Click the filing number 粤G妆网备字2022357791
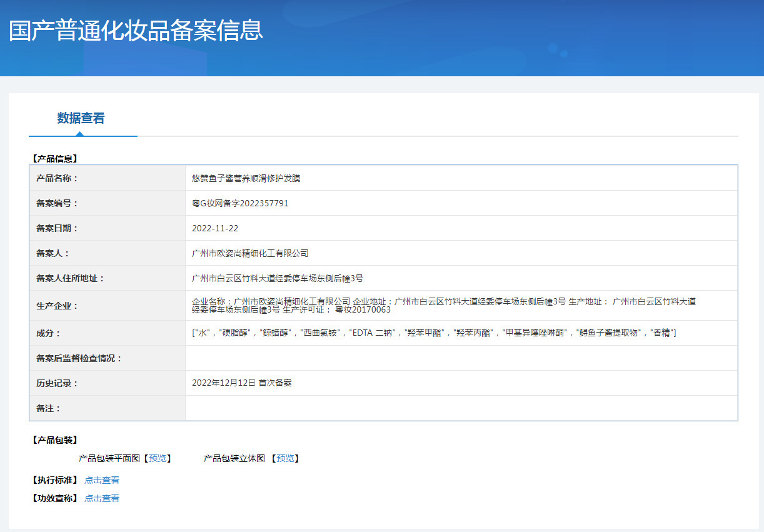The height and width of the screenshot is (532, 764). 240,203
